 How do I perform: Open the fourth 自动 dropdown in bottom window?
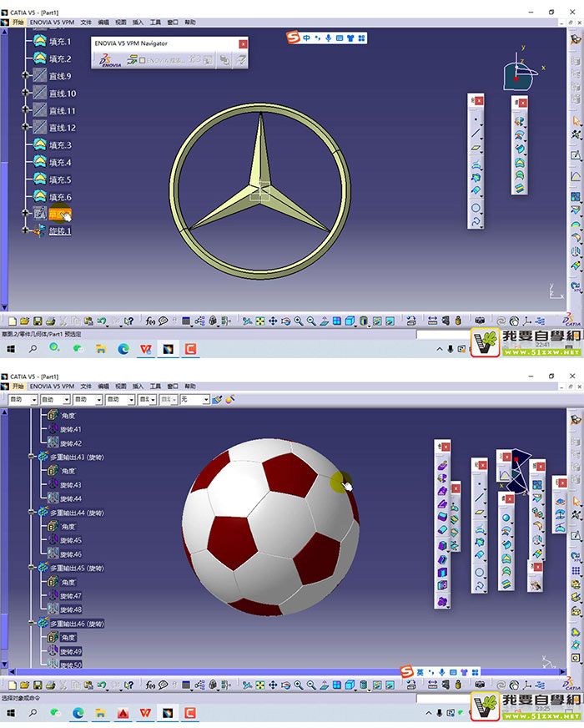[x=131, y=400]
